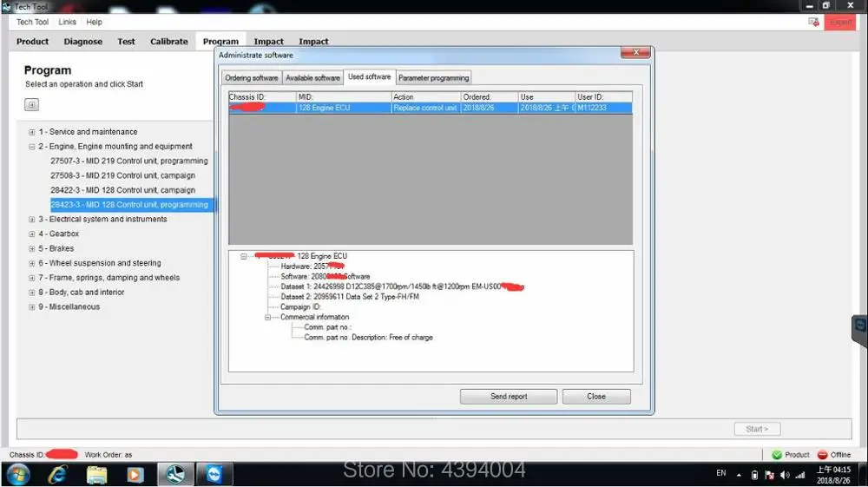Open the Windows Start menu
Screen dimensions: 868x487
(x=18, y=475)
